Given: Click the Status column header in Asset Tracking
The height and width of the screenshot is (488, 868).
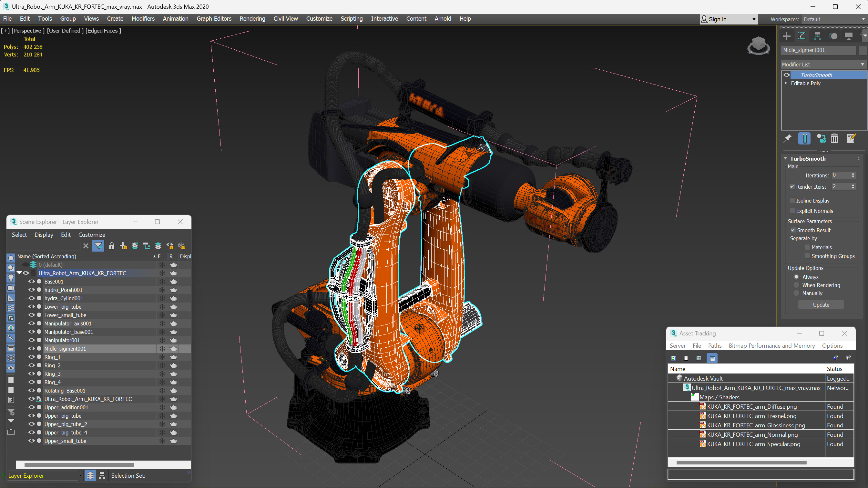Looking at the screenshot, I should pyautogui.click(x=839, y=369).
